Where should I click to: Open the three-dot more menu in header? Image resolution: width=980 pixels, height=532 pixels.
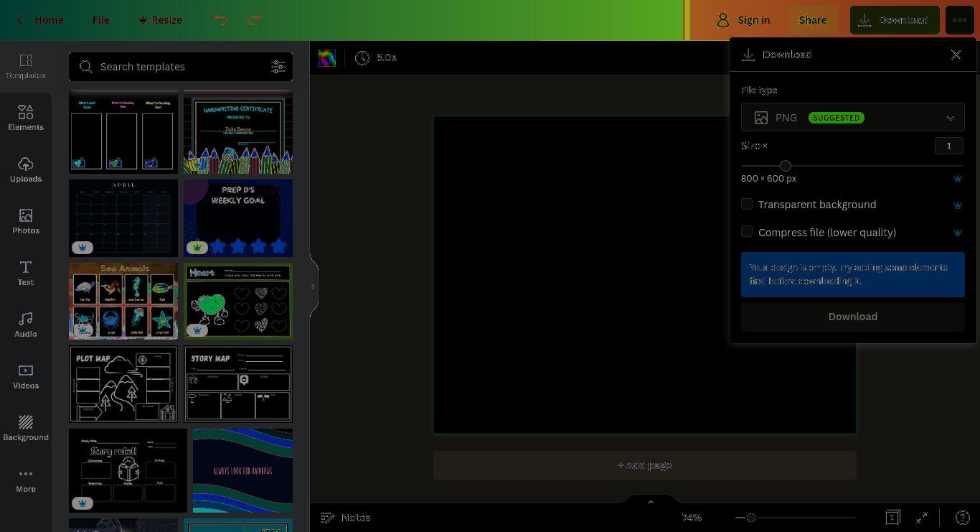point(960,20)
